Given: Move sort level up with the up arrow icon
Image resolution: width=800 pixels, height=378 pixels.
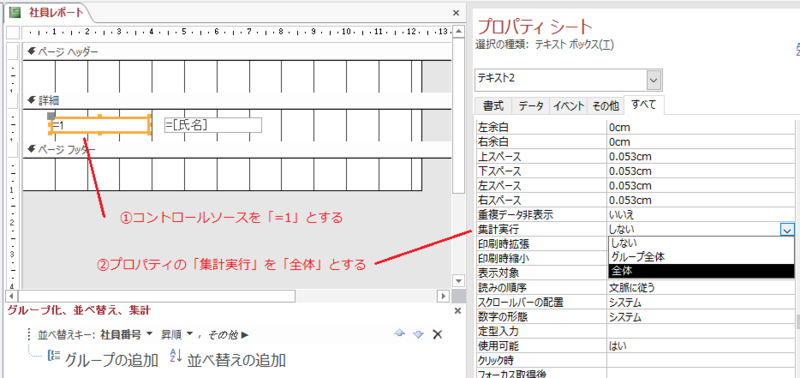Looking at the screenshot, I should point(400,334).
